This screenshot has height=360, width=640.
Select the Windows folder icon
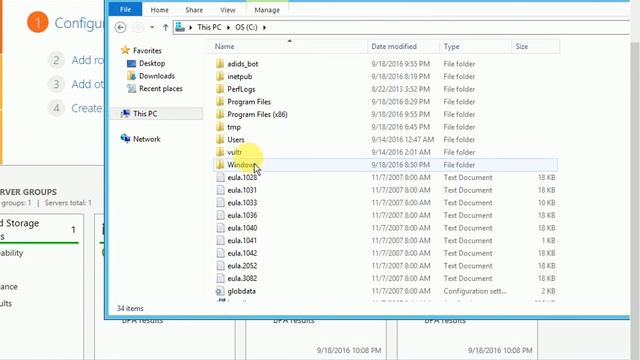[x=220, y=165]
